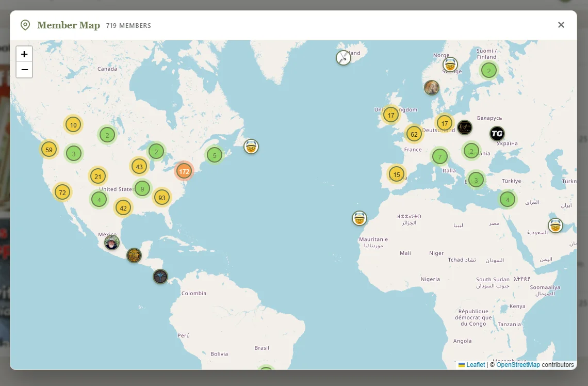
Task: Open the Leaflet attribution link
Action: click(x=476, y=365)
